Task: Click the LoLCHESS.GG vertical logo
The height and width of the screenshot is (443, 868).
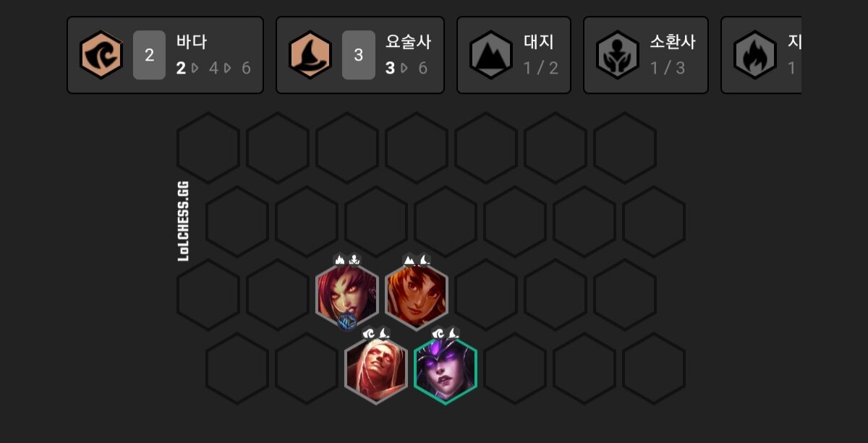Action: point(183,220)
